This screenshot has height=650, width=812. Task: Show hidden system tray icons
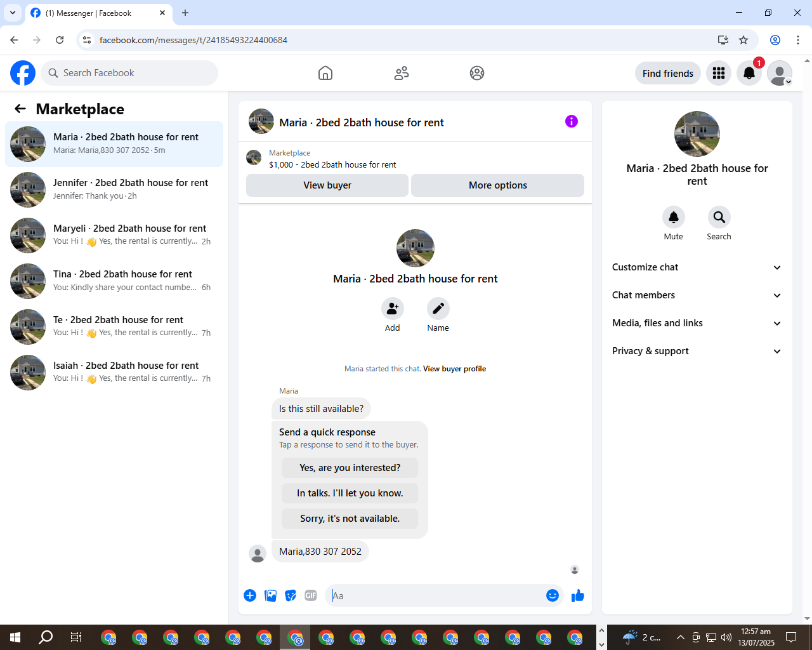[x=680, y=637]
